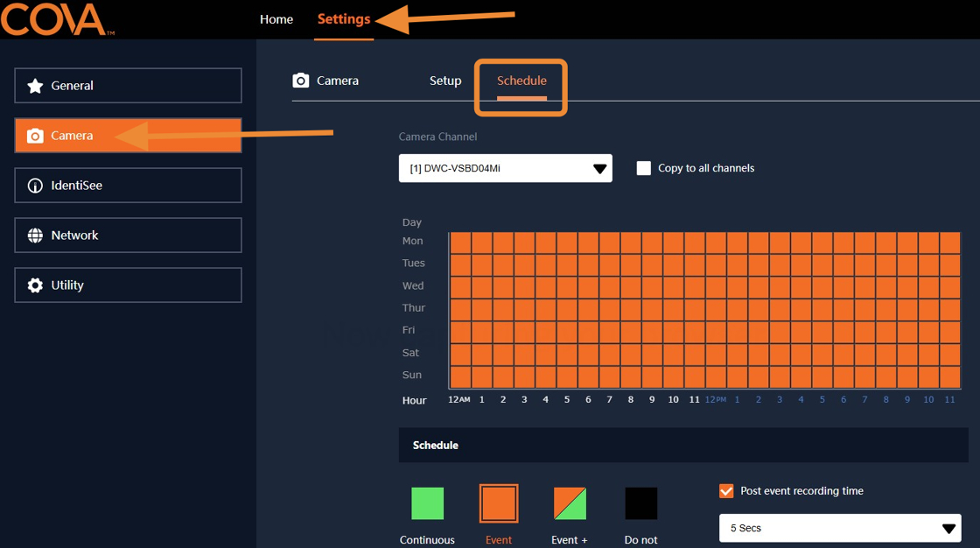The height and width of the screenshot is (548, 980).
Task: Click the Sun day label
Action: (411, 375)
